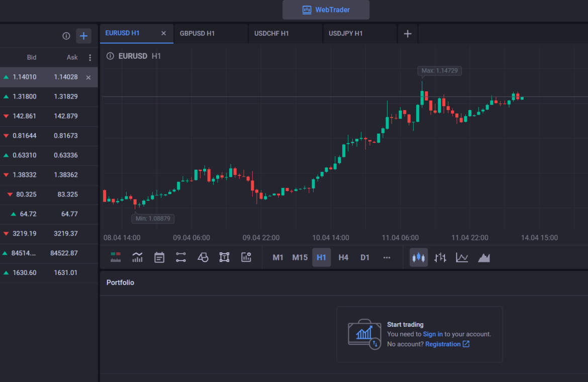Close the EURUSD H1 tab

click(163, 33)
